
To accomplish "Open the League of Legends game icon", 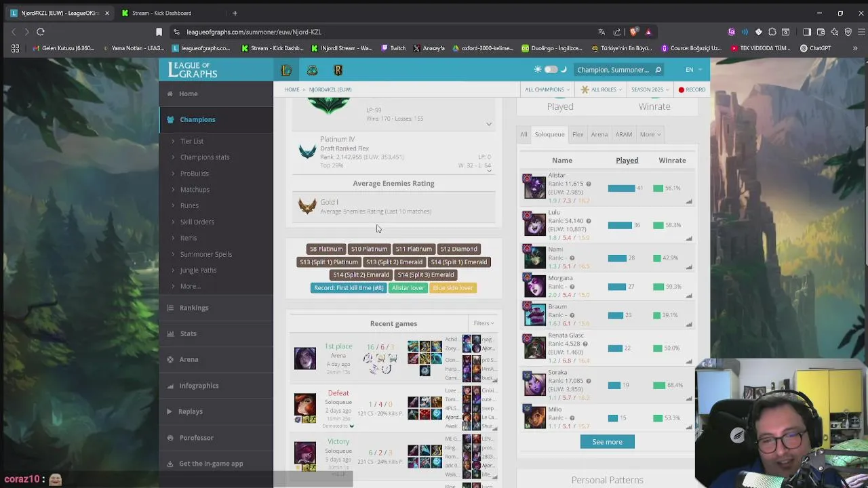I will [286, 70].
